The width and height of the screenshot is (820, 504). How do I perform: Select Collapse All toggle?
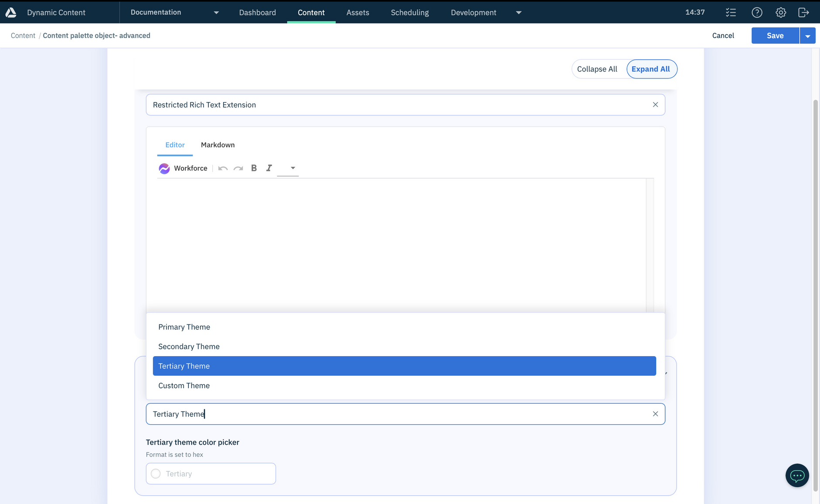point(597,69)
